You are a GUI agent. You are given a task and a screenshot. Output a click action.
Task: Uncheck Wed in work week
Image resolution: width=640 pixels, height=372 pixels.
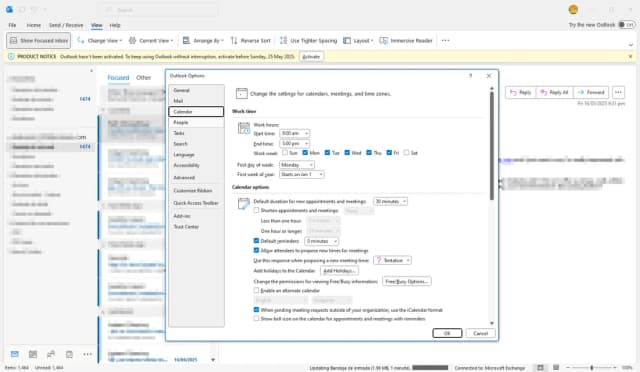[347, 153]
